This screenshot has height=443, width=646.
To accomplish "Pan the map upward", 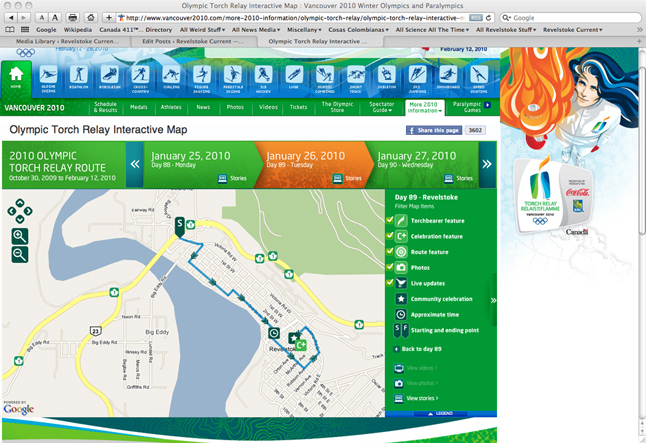I will point(20,202).
